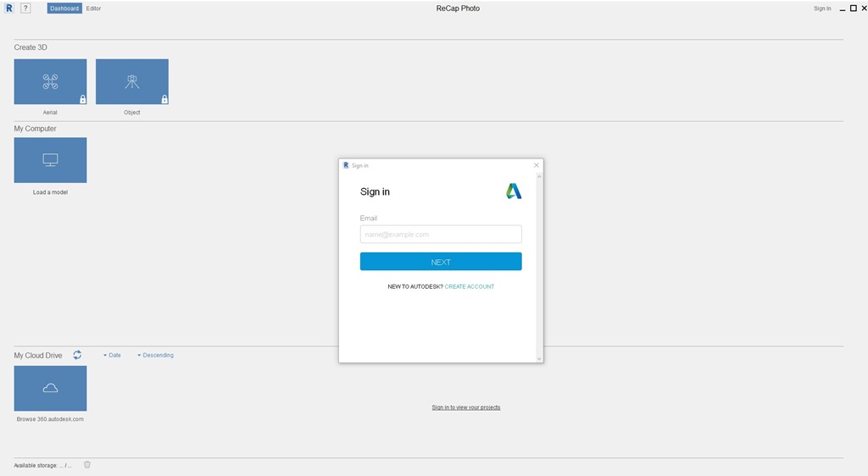Switch to the Dashboard tab
Screen dimensions: 868x476
coord(64,8)
